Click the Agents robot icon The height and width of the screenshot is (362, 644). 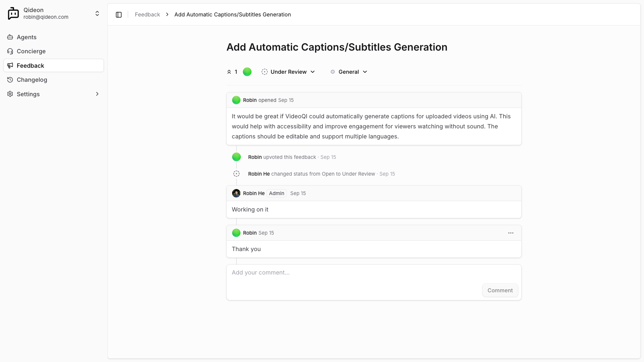coord(10,37)
